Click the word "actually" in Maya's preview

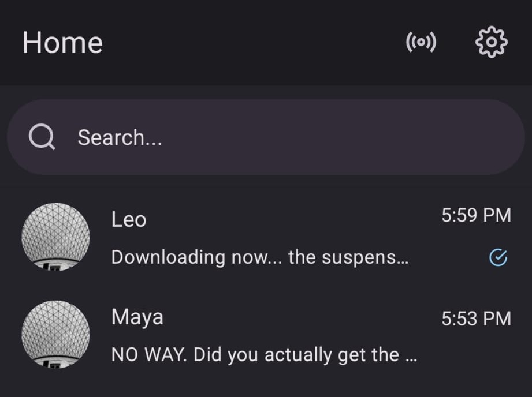tap(304, 355)
